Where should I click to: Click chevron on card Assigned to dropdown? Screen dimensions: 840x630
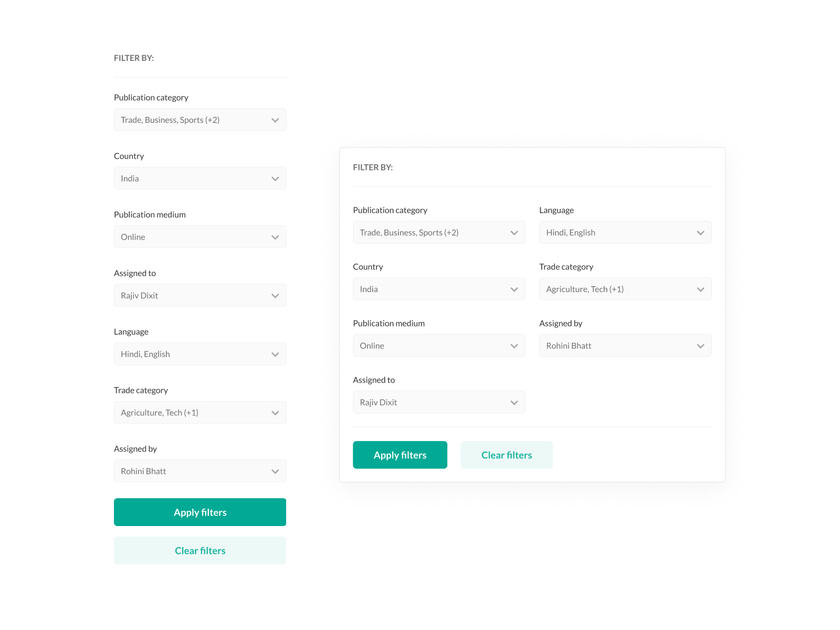pos(514,403)
